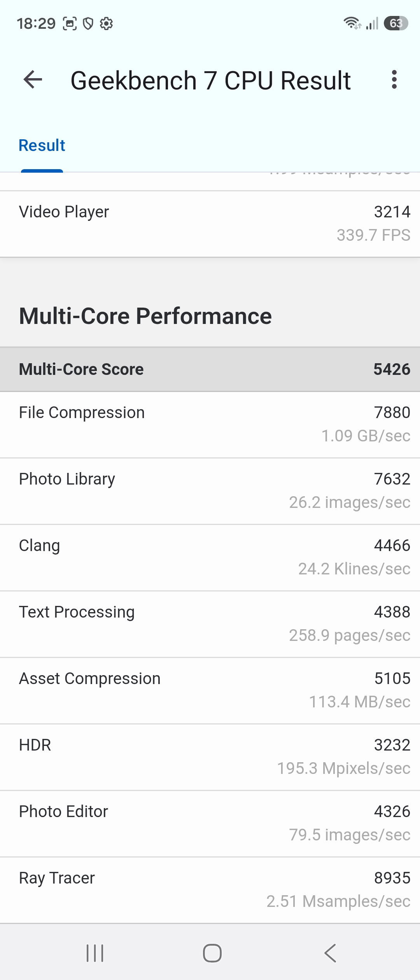Tap the Multi-Core Score row
This screenshot has height=980, width=420.
click(210, 369)
